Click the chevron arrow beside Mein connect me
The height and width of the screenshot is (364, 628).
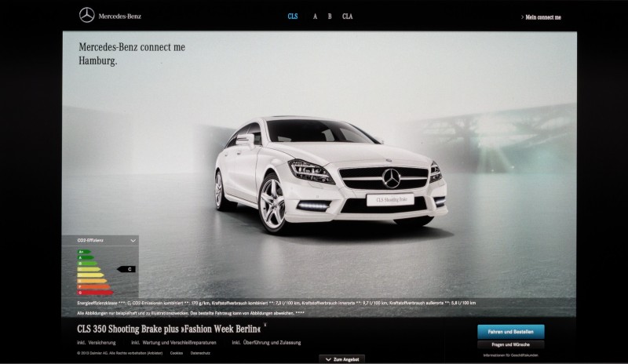click(x=522, y=17)
